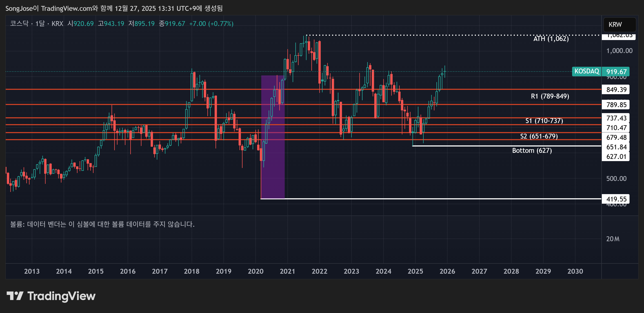Click the 2020 time axis label

tap(256, 271)
